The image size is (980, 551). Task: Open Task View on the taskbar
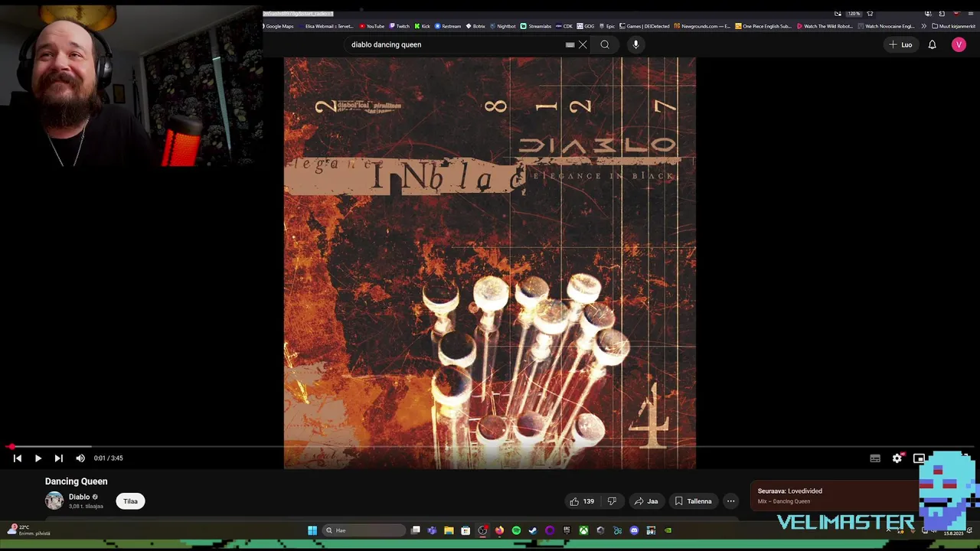[x=415, y=530]
